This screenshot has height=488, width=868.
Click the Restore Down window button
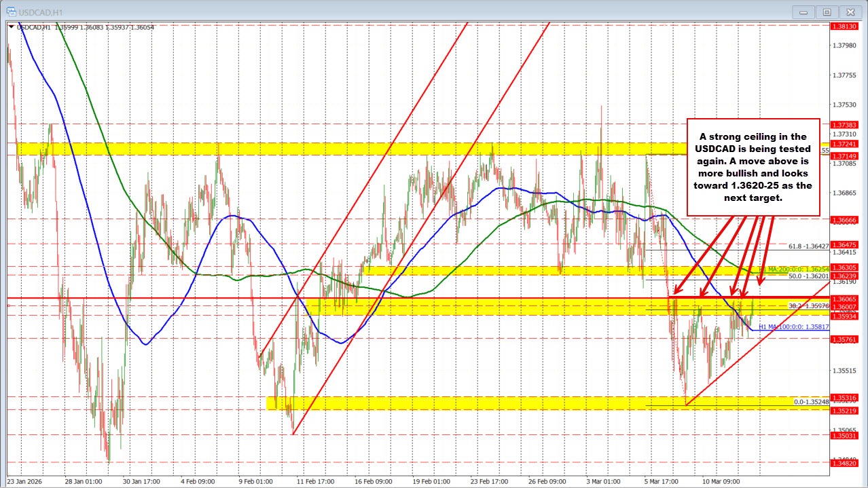tap(826, 12)
